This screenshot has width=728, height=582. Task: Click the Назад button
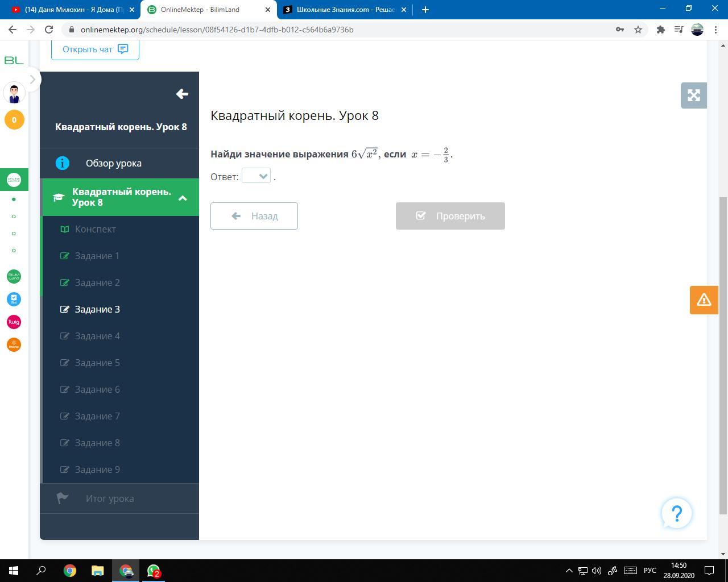pyautogui.click(x=254, y=216)
